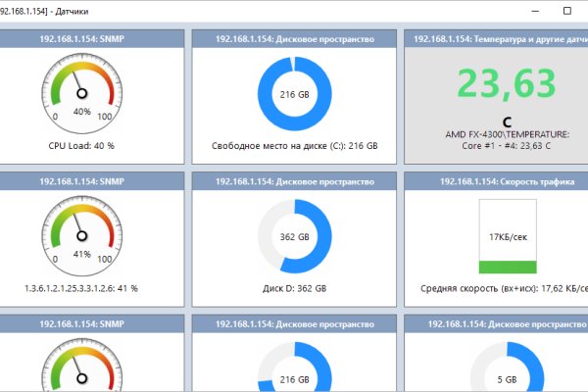Click the 'Диск D: 362 GB' caption
588x392 pixels.
(x=294, y=288)
